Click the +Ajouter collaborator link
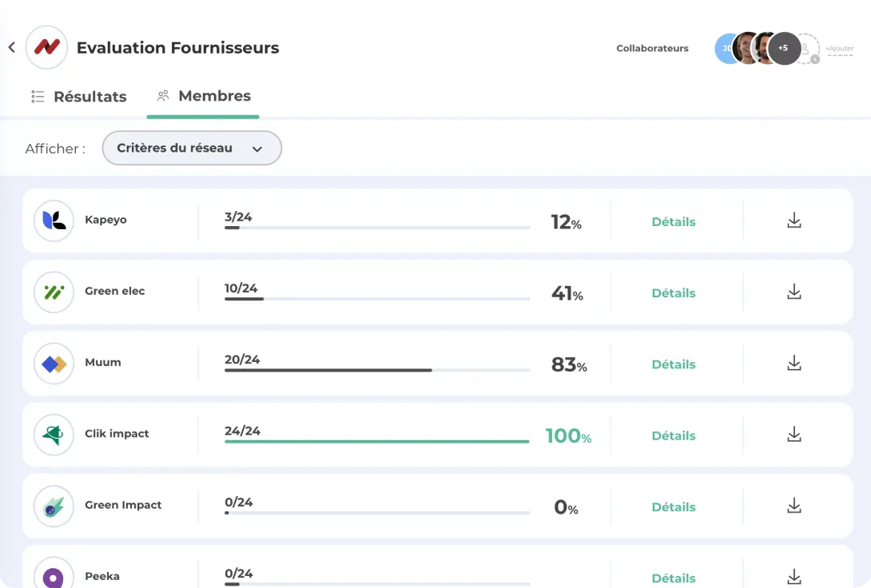Image resolution: width=871 pixels, height=588 pixels. [840, 50]
